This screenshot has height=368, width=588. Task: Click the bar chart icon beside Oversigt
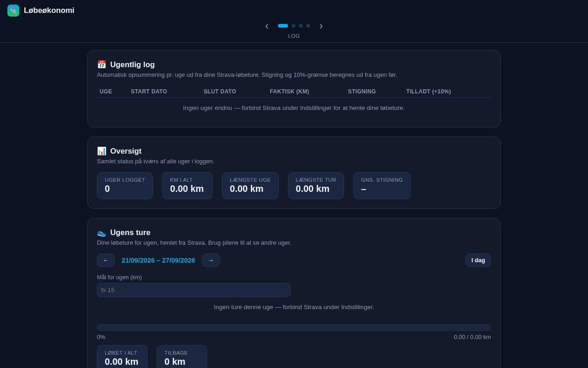[102, 151]
